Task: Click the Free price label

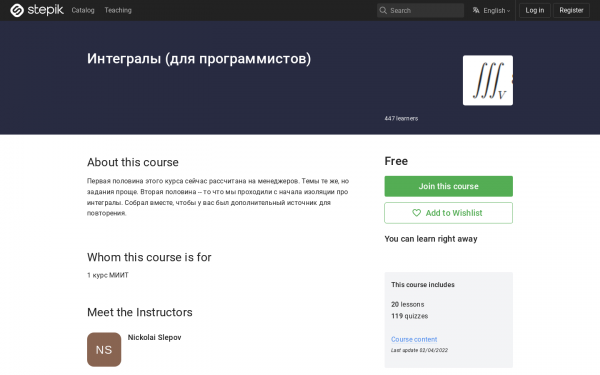Action: tap(396, 161)
